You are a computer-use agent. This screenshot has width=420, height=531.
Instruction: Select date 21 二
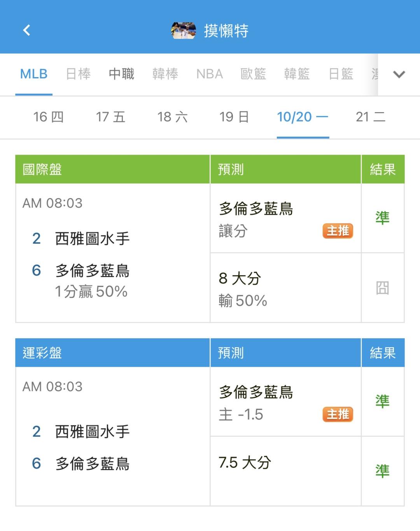click(x=370, y=117)
